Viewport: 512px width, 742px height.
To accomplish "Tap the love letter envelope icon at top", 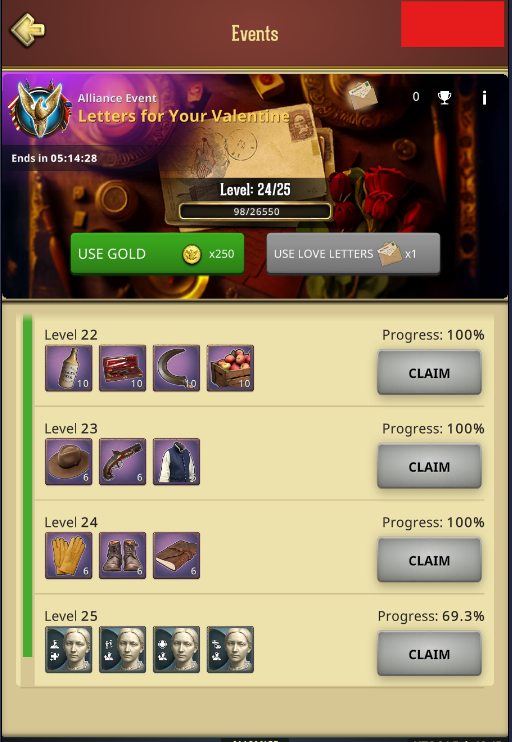I will [362, 95].
